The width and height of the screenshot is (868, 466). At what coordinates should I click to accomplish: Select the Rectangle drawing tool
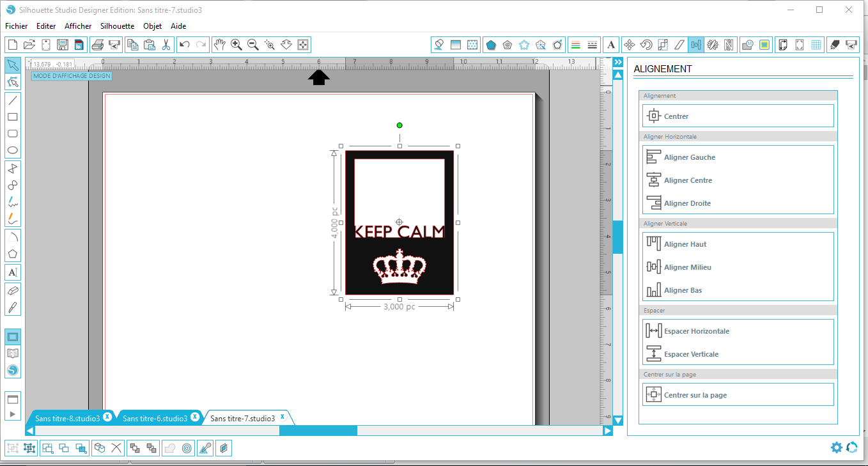pyautogui.click(x=12, y=117)
